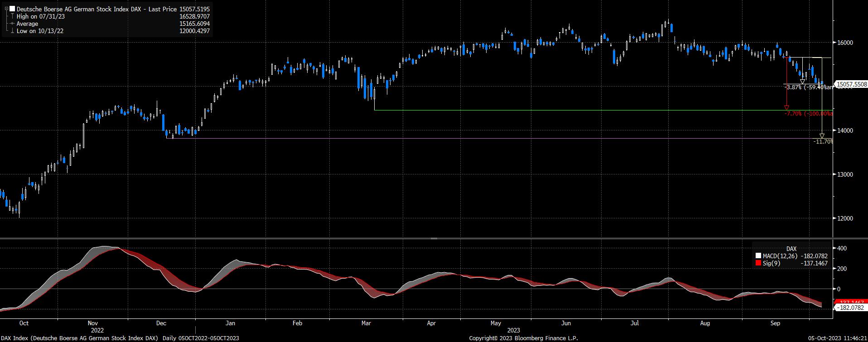Click the white -182.0782 axis tag

coord(851,308)
